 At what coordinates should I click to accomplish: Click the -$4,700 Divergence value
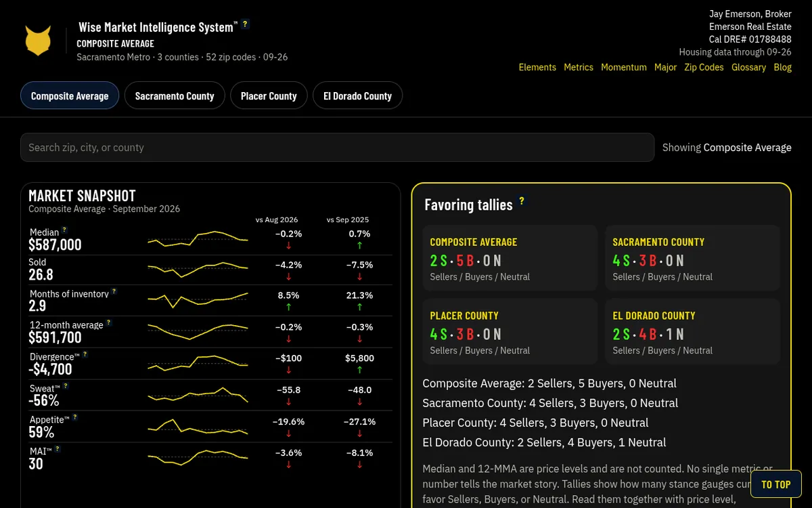(x=50, y=369)
